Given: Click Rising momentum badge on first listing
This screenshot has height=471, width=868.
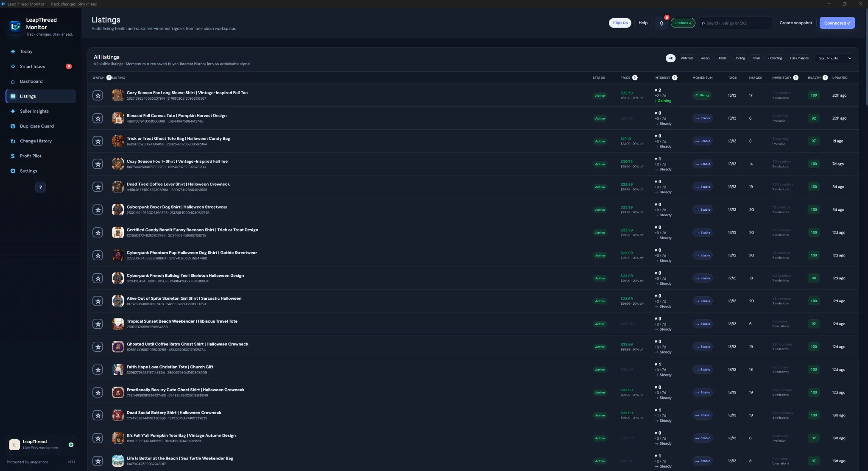Looking at the screenshot, I should click(702, 95).
